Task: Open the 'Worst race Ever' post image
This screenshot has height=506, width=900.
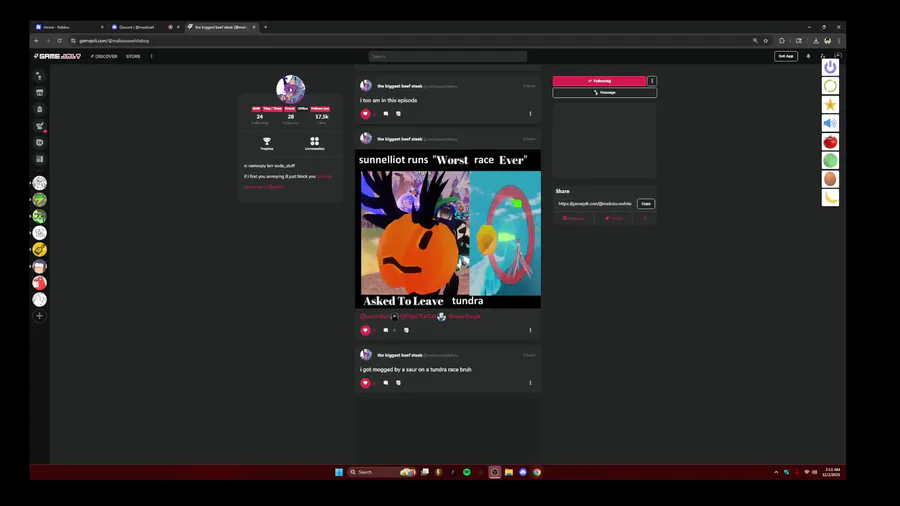Action: (448, 229)
